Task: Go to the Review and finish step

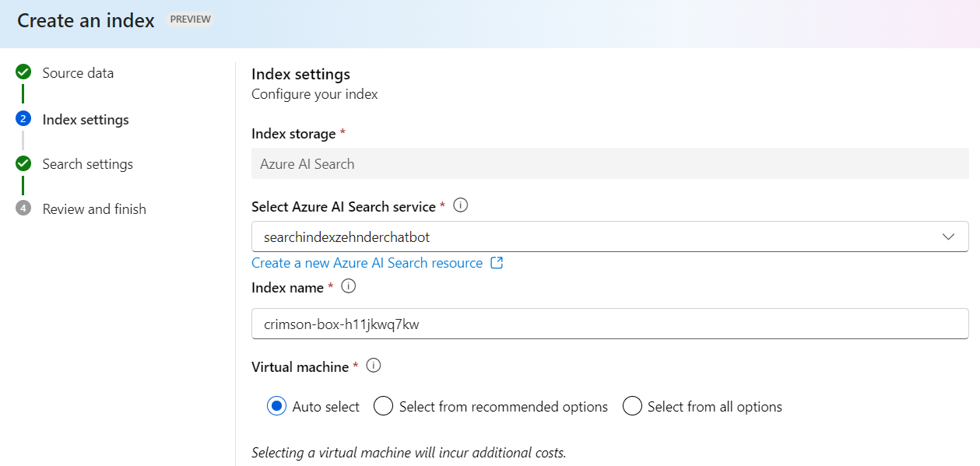Action: tap(94, 209)
